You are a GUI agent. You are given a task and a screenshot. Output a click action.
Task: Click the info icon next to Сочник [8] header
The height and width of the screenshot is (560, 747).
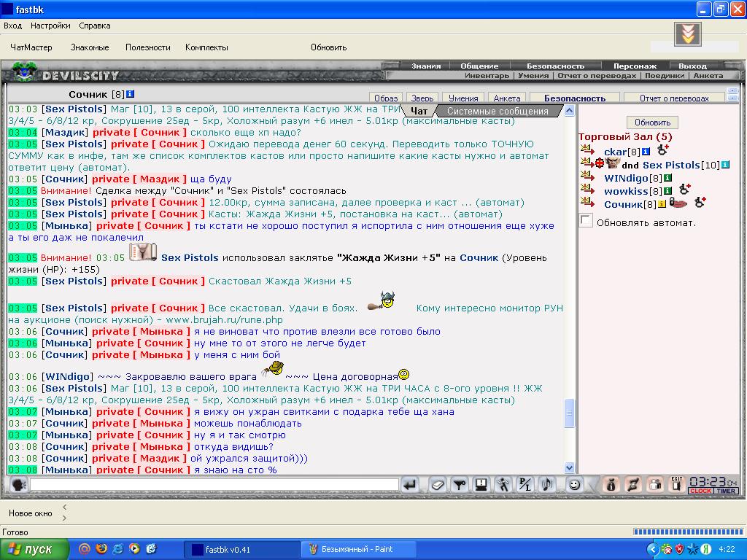(x=130, y=94)
